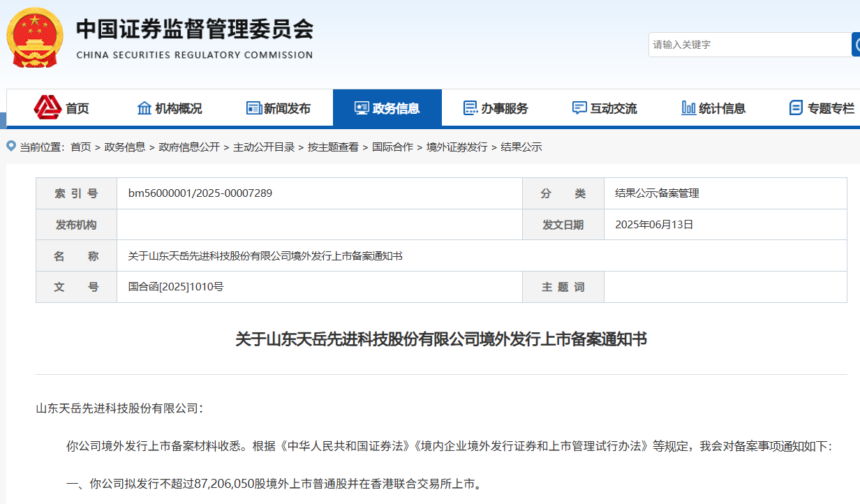The width and height of the screenshot is (860, 504).
Task: Open the 机构概况 navigation tab
Action: [x=170, y=108]
